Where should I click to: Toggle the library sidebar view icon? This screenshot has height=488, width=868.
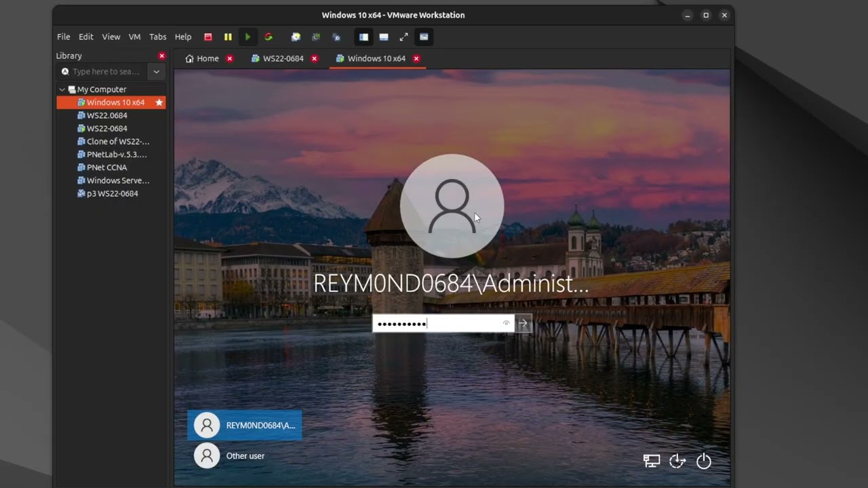363,37
